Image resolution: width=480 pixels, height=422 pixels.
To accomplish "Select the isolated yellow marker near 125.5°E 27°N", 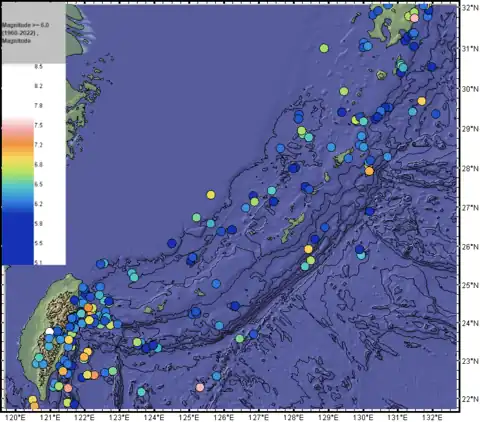I will click(x=211, y=195).
